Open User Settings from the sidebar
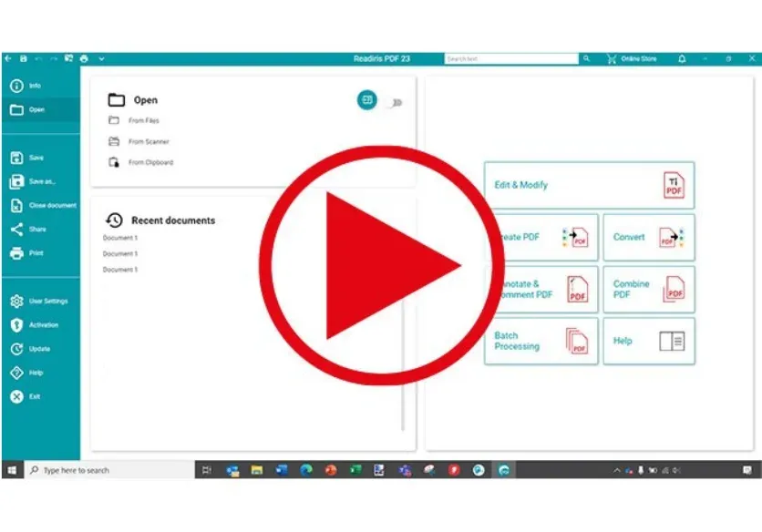 [41, 301]
